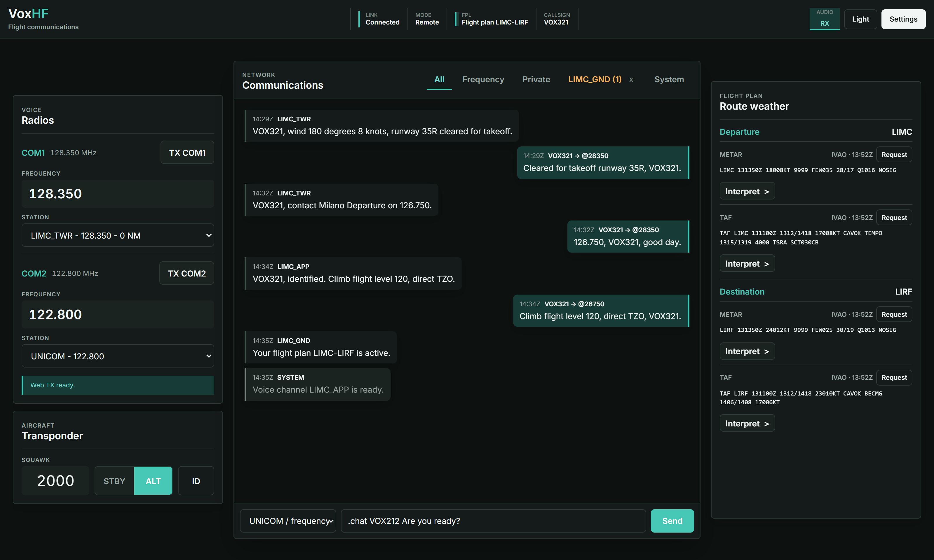
Task: Set transponder to ALT mode
Action: [x=153, y=481]
